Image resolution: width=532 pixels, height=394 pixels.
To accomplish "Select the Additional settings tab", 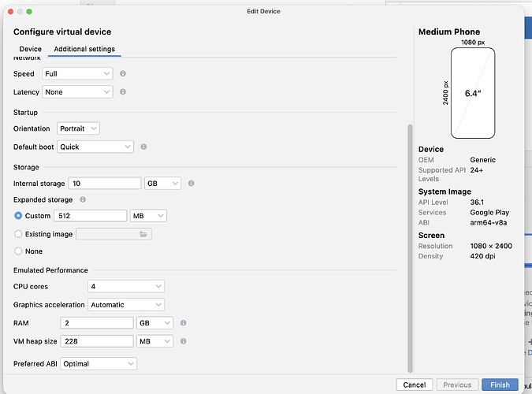I will [84, 49].
